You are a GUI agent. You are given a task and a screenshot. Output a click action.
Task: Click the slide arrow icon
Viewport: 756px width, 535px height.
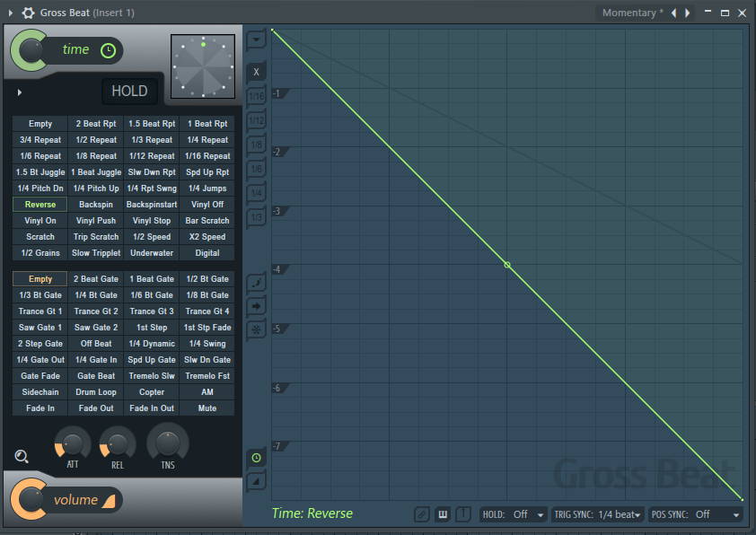pyautogui.click(x=256, y=306)
